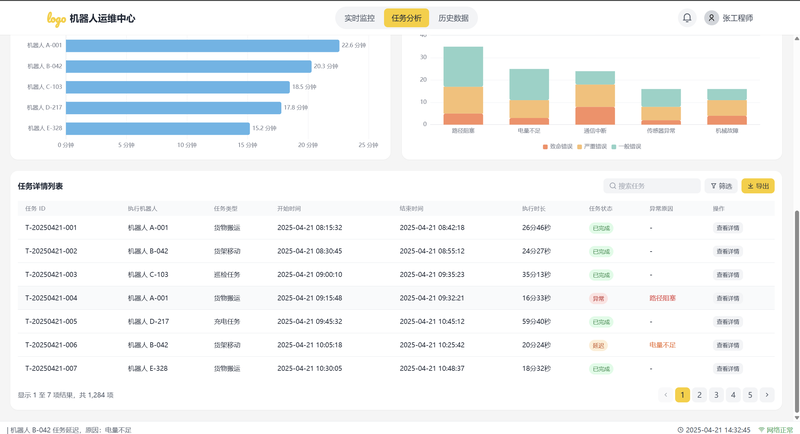This screenshot has height=434, width=800.
Task: Click the 机械故障 stacked column
Action: click(727, 107)
